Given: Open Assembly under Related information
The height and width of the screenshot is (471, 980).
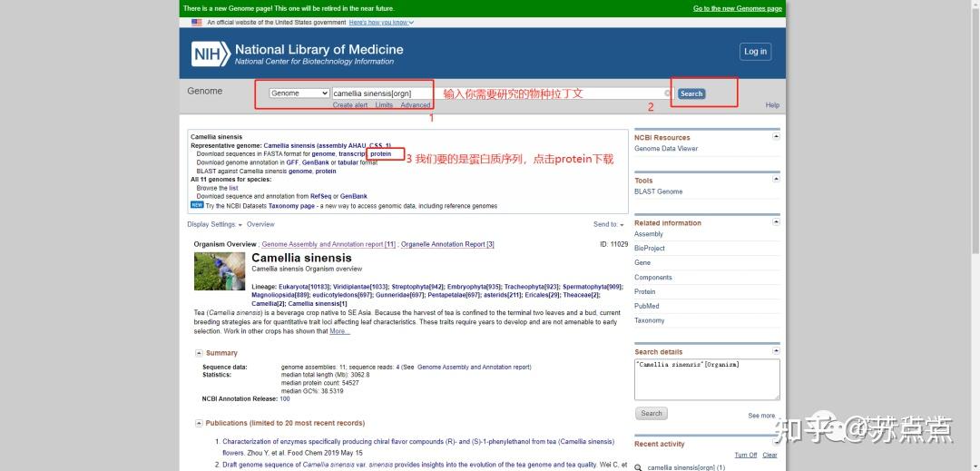Looking at the screenshot, I should coord(649,234).
